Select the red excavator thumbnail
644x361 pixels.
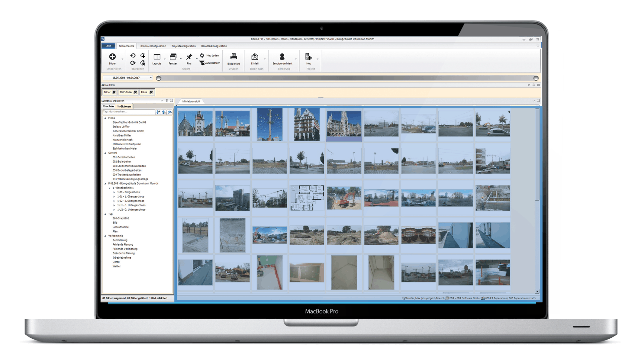344,198
